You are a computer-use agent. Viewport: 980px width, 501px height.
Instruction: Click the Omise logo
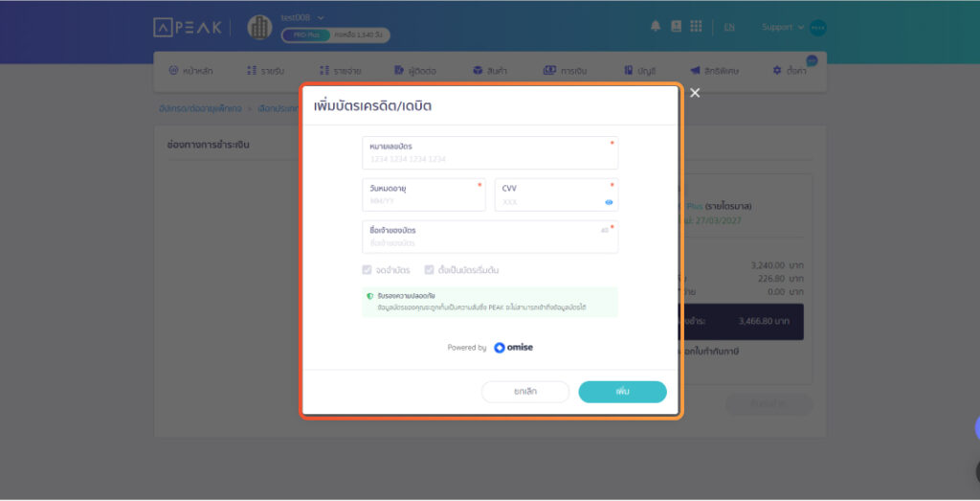click(x=514, y=348)
